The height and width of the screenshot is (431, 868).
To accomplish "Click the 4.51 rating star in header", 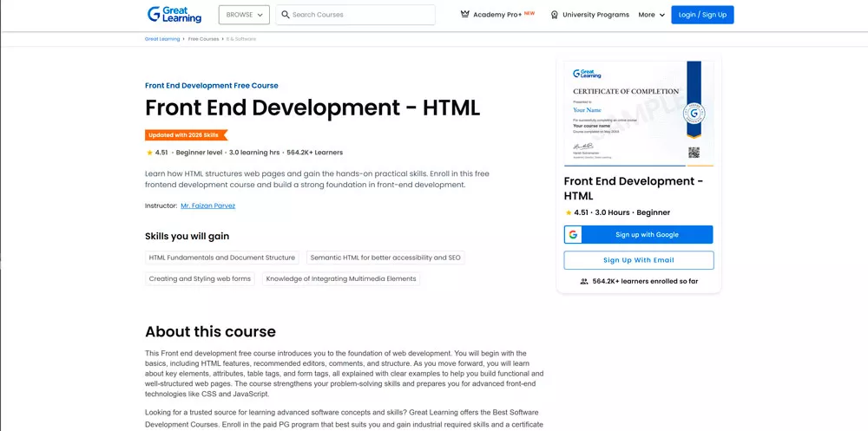I will [x=149, y=153].
